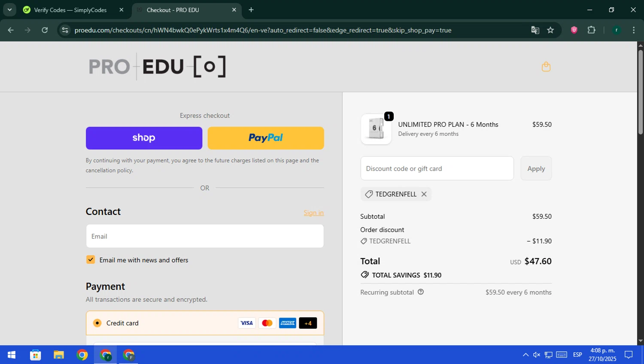This screenshot has width=644, height=364.
Task: Pay with PayPal express checkout
Action: (266, 138)
